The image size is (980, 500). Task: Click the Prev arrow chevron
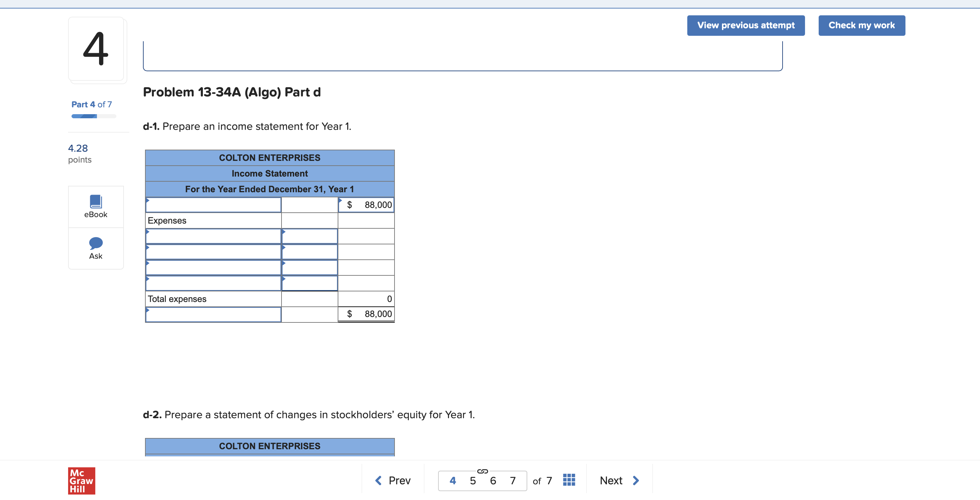(378, 480)
